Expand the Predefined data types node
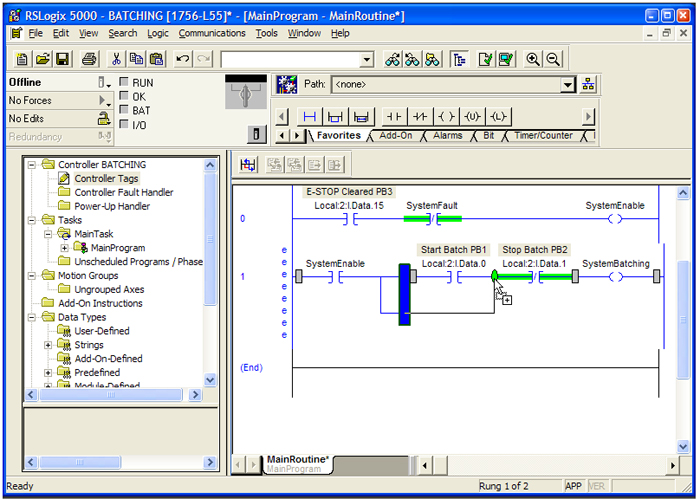700x499 pixels. pyautogui.click(x=48, y=373)
